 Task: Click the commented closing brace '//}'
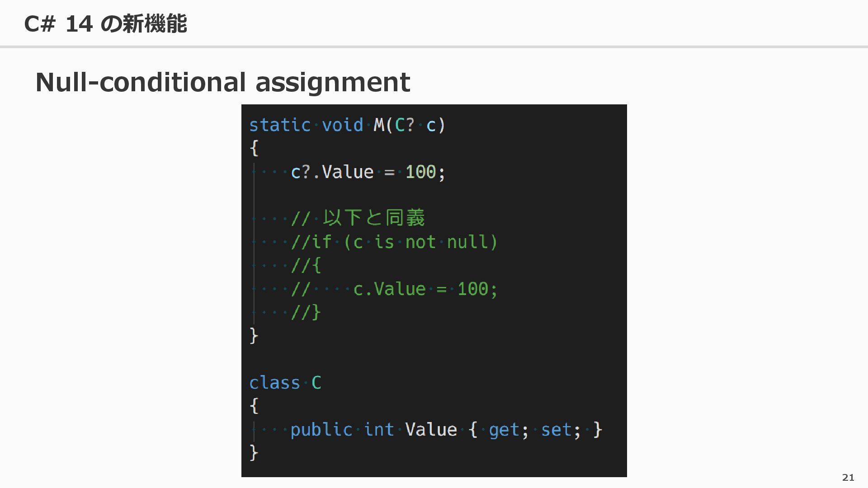pos(306,312)
